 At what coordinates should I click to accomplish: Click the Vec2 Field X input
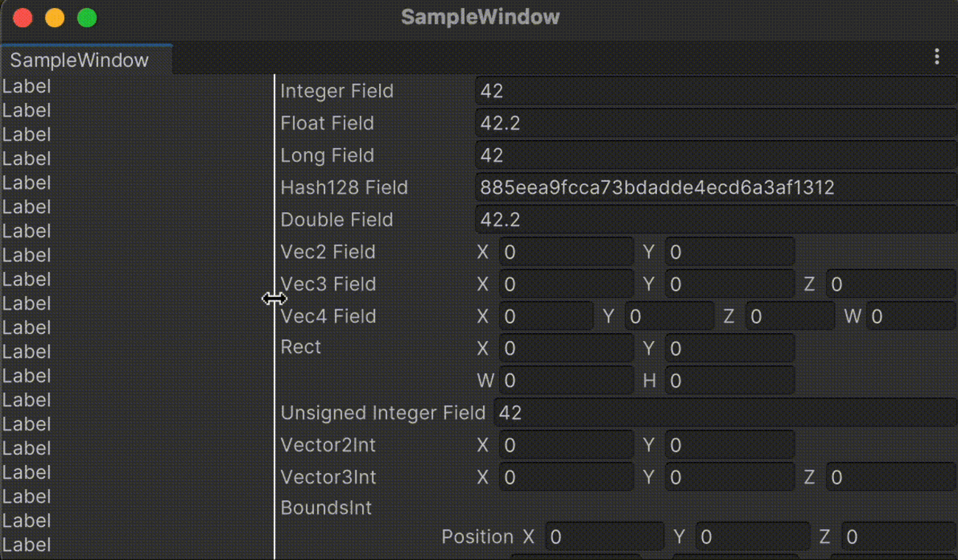pyautogui.click(x=566, y=252)
